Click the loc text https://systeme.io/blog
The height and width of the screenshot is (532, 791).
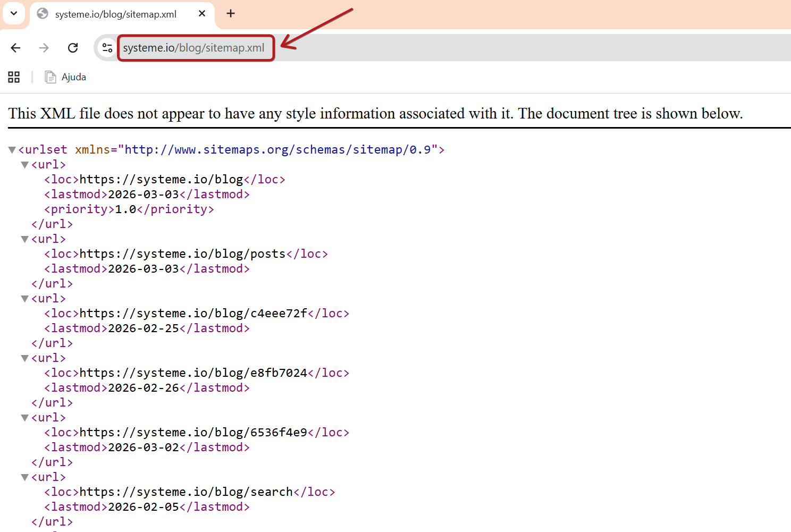[161, 180]
